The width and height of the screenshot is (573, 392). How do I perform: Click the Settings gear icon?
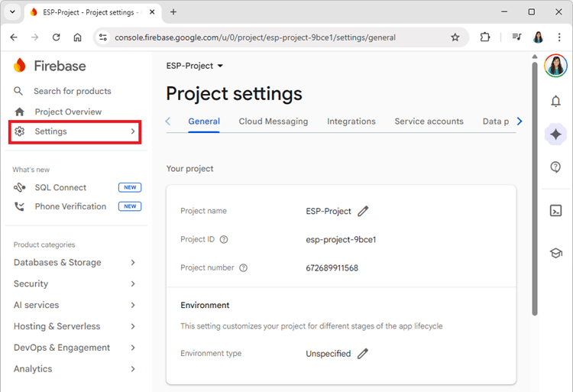click(x=19, y=131)
